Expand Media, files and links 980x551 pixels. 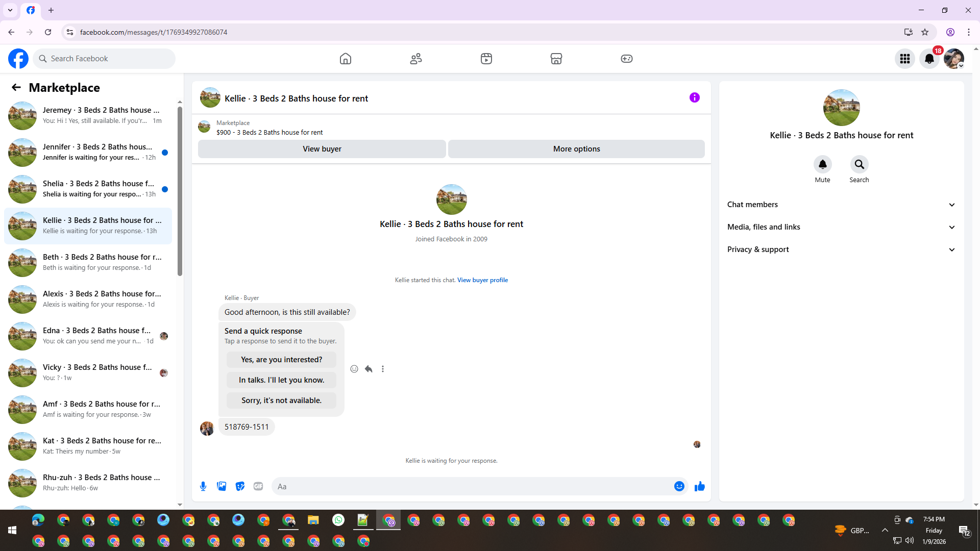(x=841, y=227)
